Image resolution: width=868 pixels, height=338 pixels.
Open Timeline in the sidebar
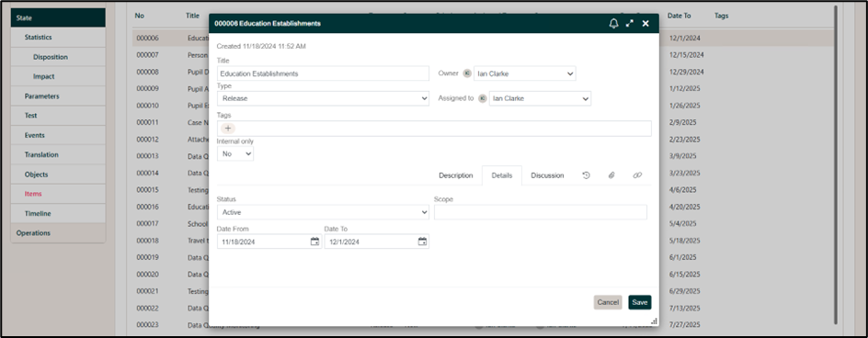click(x=58, y=213)
